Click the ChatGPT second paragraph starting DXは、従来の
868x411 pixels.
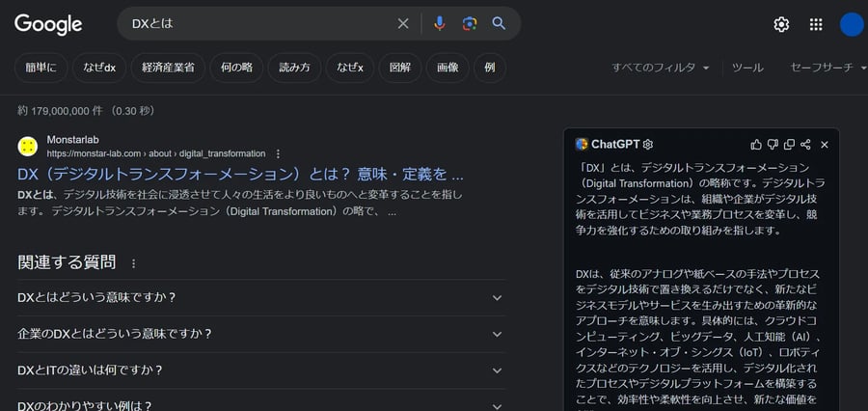[700, 339]
